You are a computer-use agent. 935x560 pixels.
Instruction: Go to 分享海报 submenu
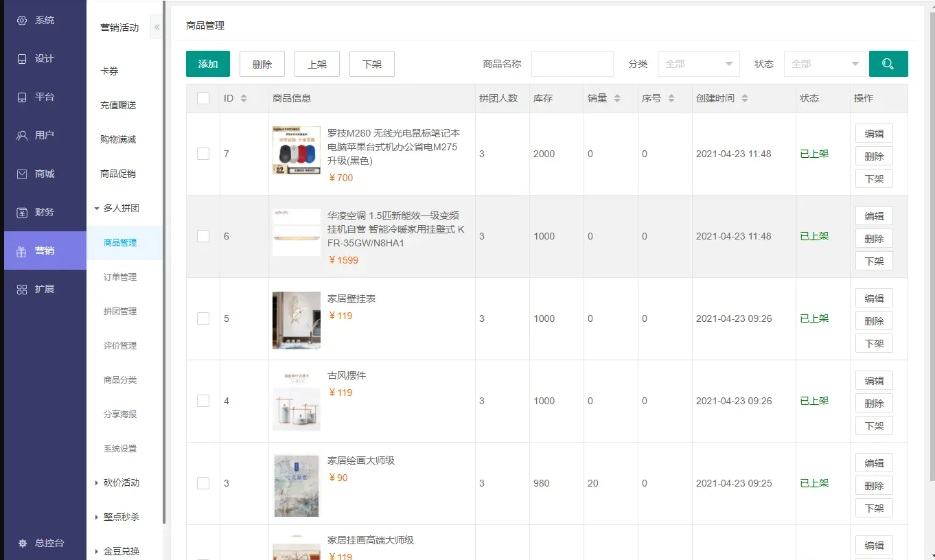click(120, 415)
